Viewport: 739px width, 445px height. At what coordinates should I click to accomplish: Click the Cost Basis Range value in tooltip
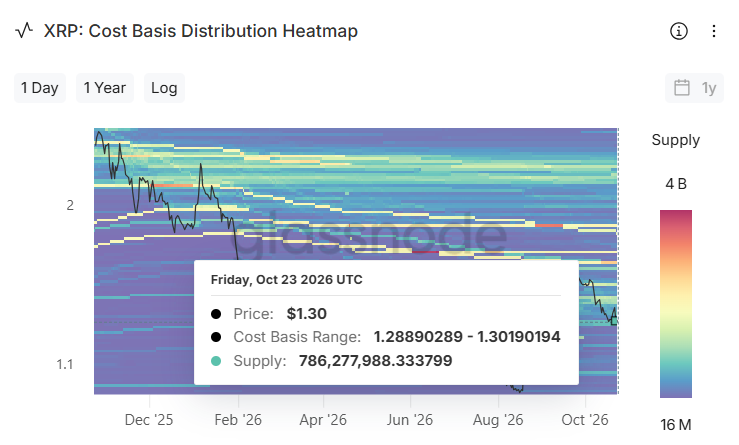coord(467,337)
